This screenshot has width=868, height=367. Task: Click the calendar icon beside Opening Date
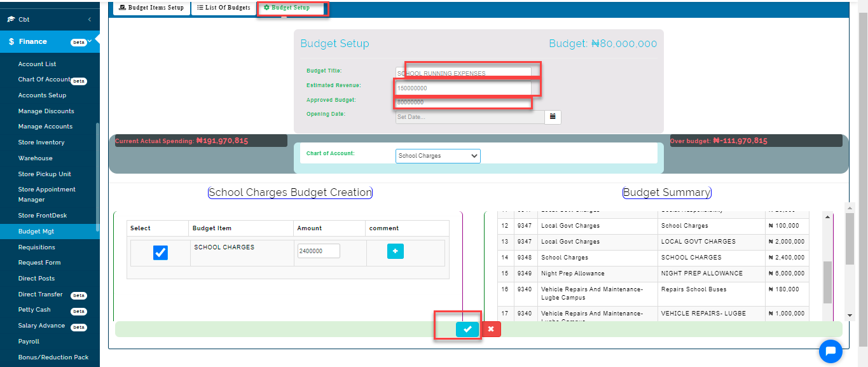[x=553, y=117]
